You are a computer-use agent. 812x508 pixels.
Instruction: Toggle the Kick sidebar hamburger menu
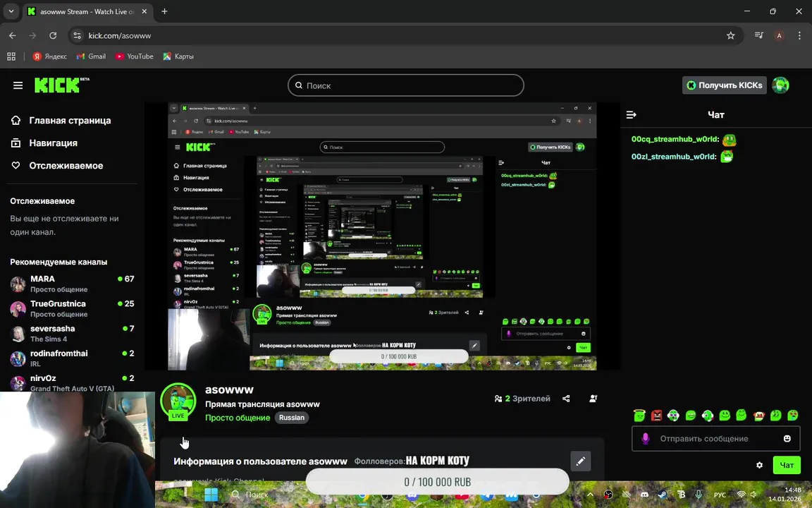click(x=18, y=85)
